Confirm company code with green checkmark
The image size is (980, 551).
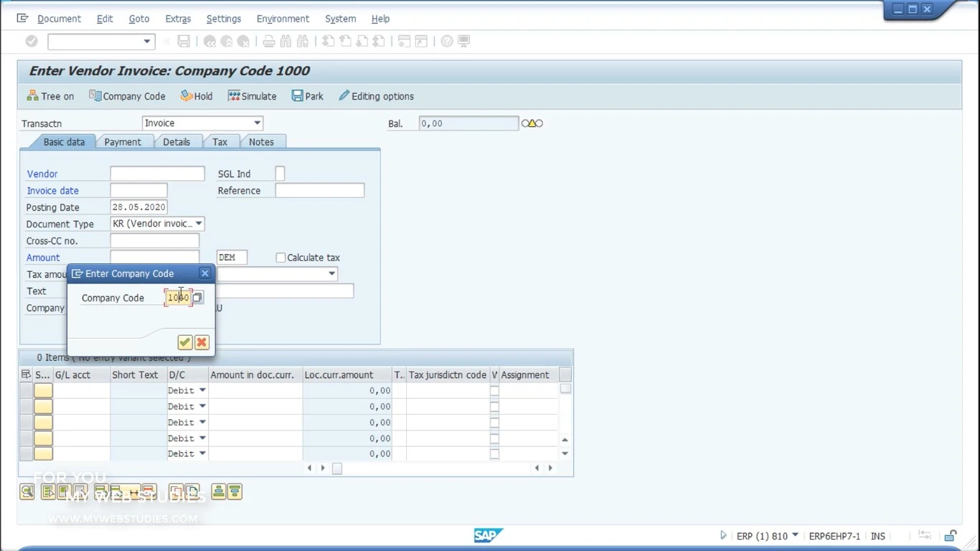click(184, 342)
